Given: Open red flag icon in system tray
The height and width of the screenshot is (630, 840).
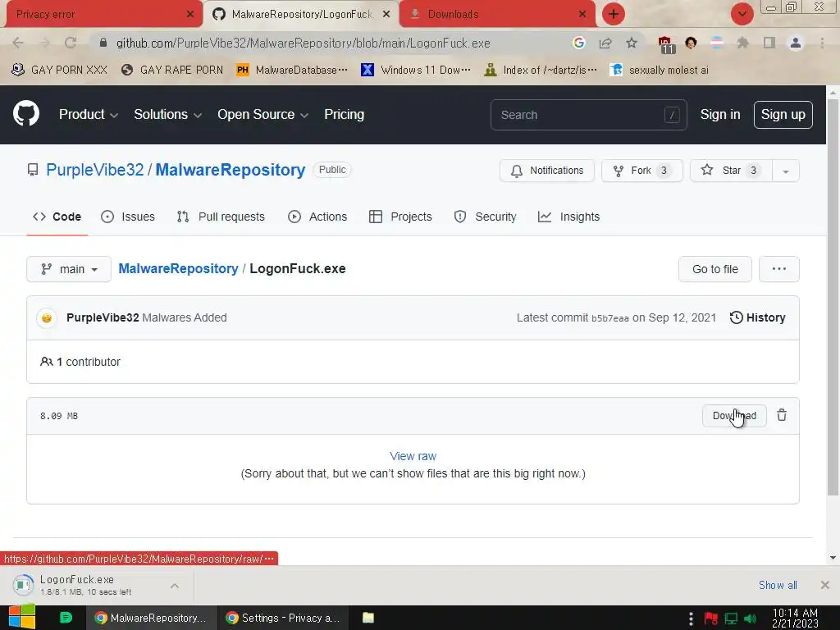Looking at the screenshot, I should point(711,619).
